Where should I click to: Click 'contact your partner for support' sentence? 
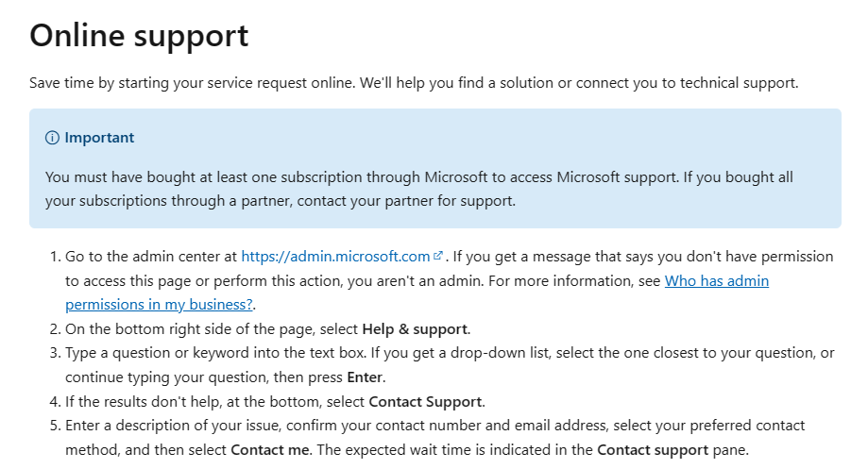pos(406,201)
